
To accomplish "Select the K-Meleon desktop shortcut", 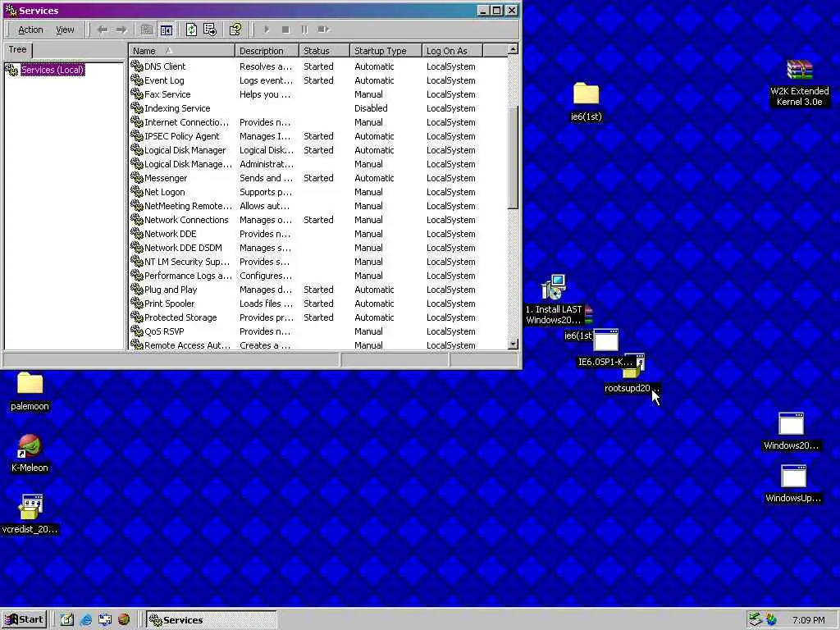I will [x=30, y=453].
